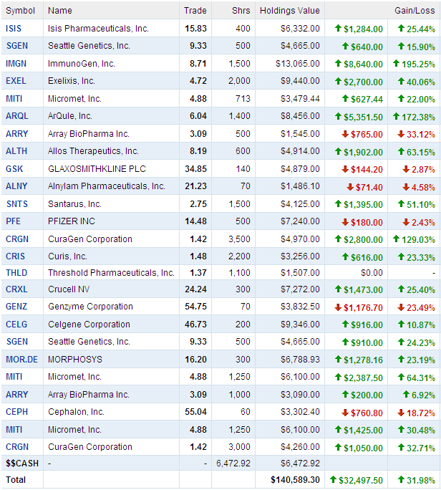Open the PFE ticker symbol link
441x490 pixels.
tap(13, 221)
